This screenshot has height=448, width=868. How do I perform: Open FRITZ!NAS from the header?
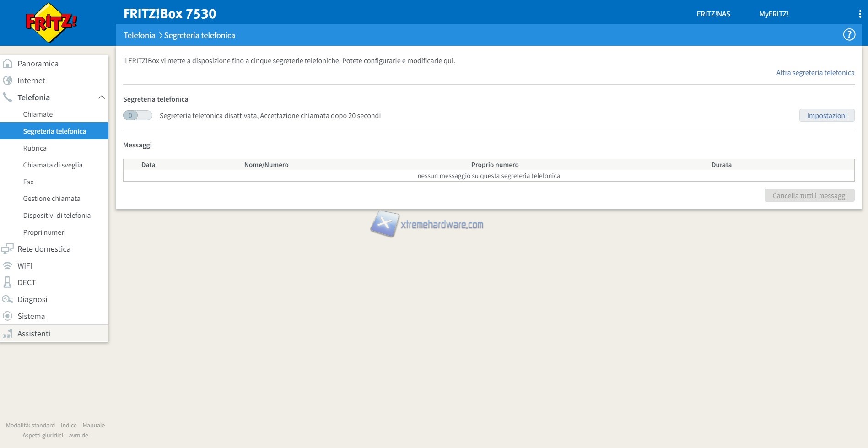(713, 14)
